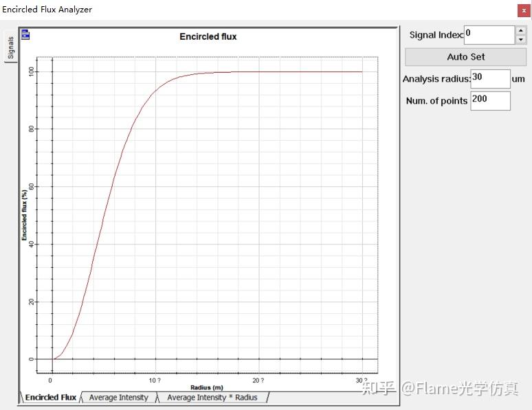Click the y-axis value 40
The width and height of the screenshot is (532, 410).
32,244
